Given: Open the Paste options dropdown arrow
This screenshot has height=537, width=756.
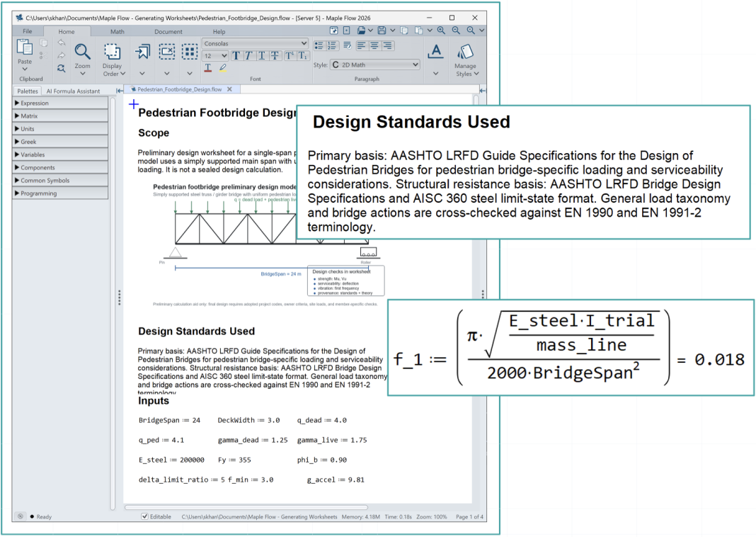Looking at the screenshot, I should [x=25, y=69].
